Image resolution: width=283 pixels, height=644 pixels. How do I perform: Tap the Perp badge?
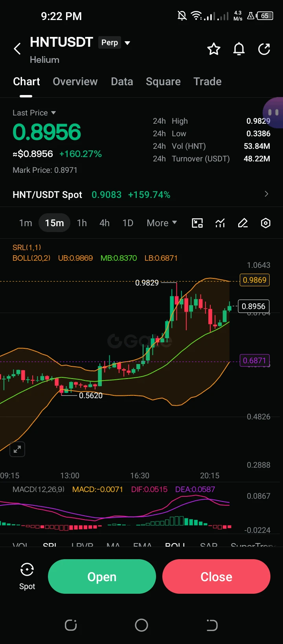(110, 42)
